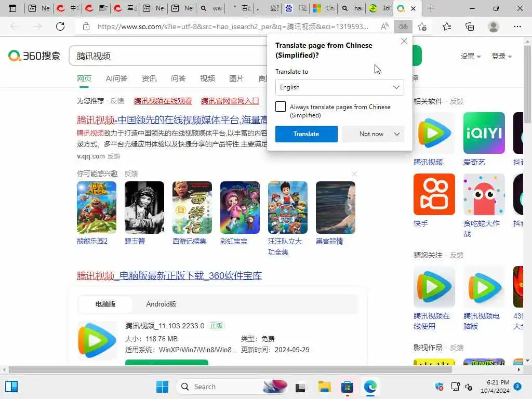
Task: Click the horizontal page scrollbar
Action: point(230,369)
